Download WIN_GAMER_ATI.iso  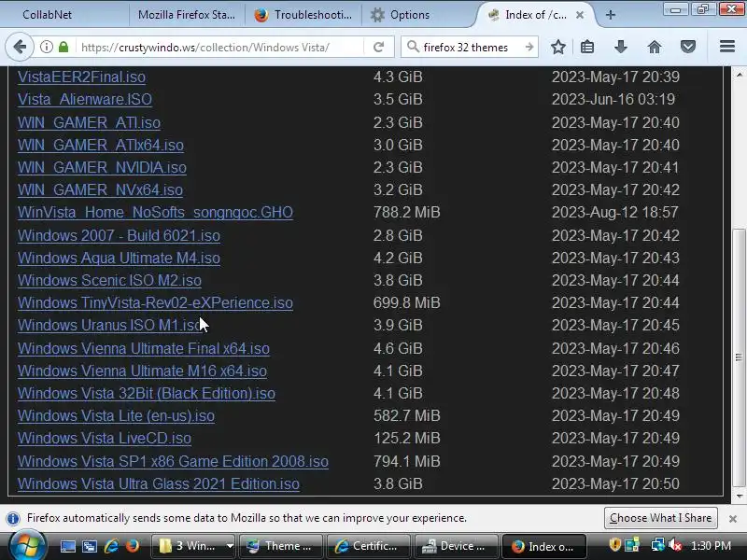pyautogui.click(x=89, y=122)
